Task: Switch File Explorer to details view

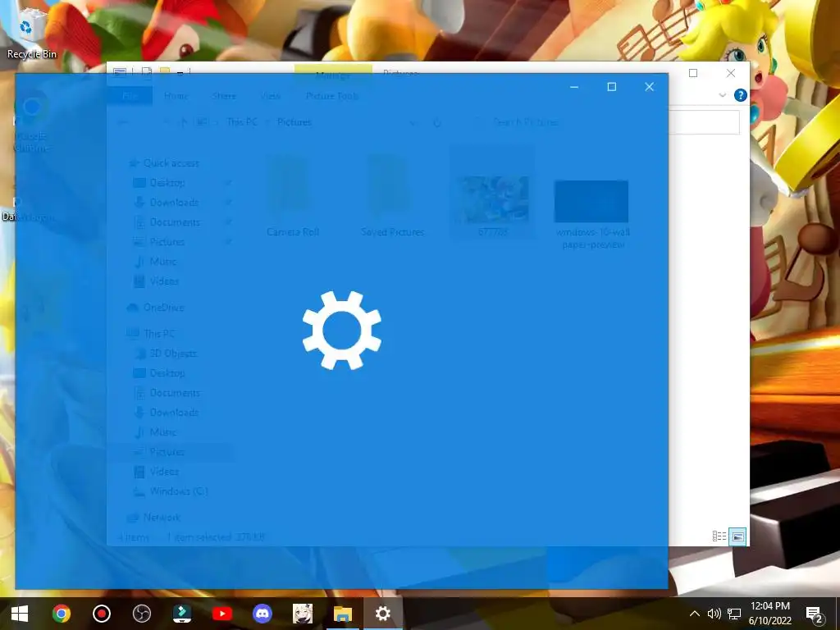Action: [x=719, y=536]
